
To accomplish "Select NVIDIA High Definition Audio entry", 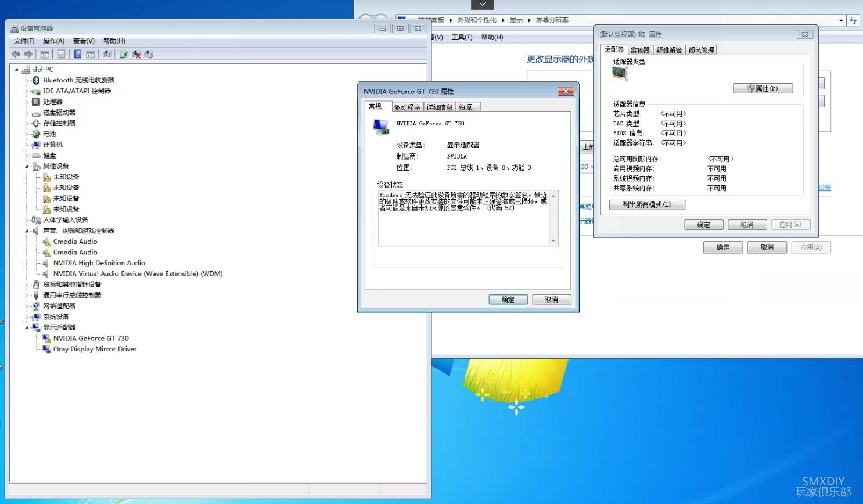I will click(x=99, y=263).
